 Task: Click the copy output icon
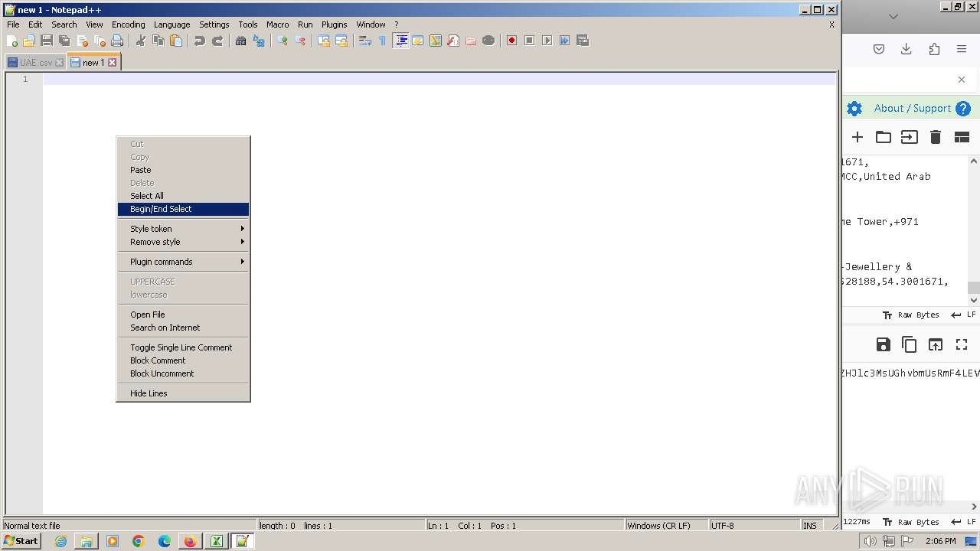909,344
